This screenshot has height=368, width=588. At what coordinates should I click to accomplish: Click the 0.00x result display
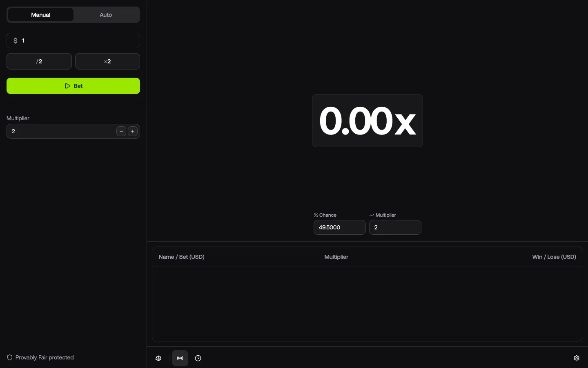coord(367,121)
